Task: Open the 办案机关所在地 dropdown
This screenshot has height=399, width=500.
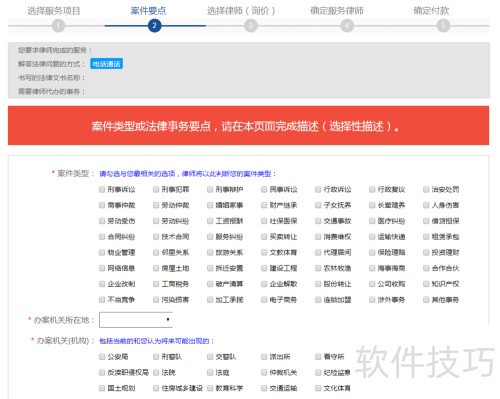Action: click(x=136, y=320)
